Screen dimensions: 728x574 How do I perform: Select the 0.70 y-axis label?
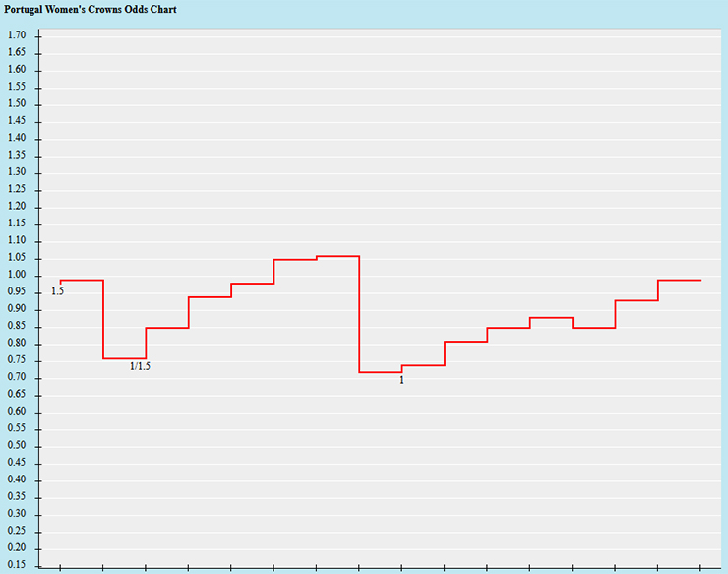pos(17,377)
